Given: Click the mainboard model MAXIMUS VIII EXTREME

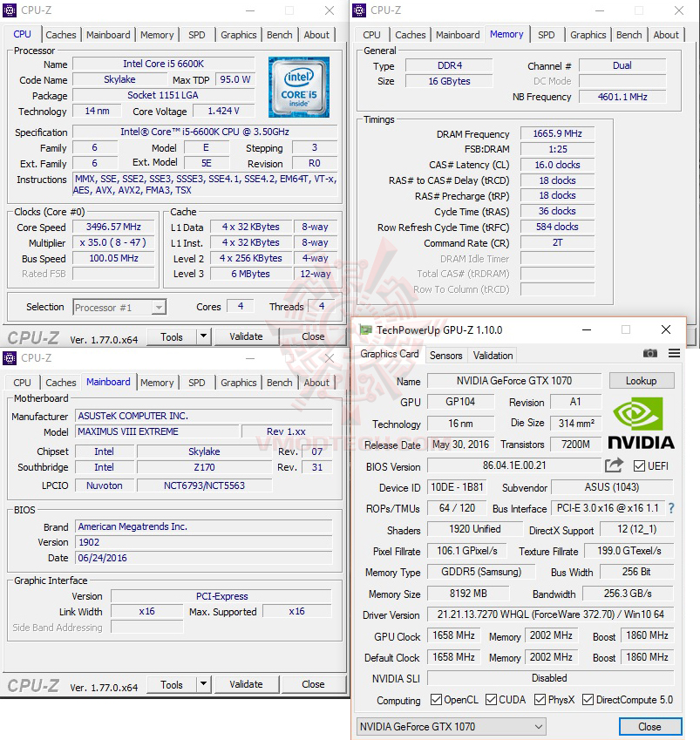Looking at the screenshot, I should tap(157, 431).
